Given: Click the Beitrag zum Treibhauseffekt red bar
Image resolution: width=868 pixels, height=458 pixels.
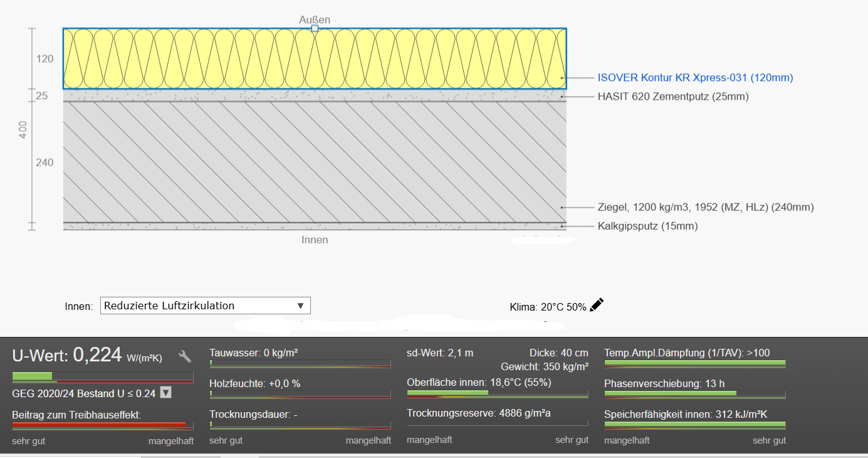Looking at the screenshot, I should 103,425.
